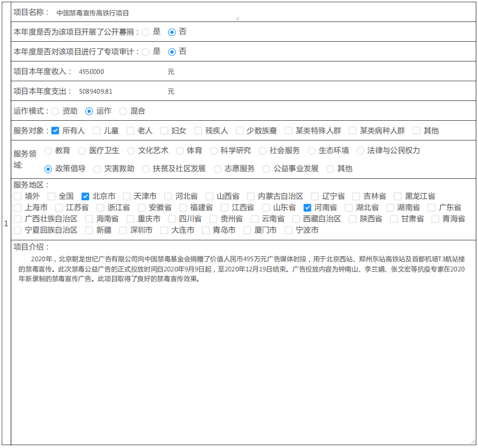Tick the '宁波市' region checkbox
Image resolution: width=478 pixels, height=448 pixels.
pyautogui.click(x=288, y=230)
